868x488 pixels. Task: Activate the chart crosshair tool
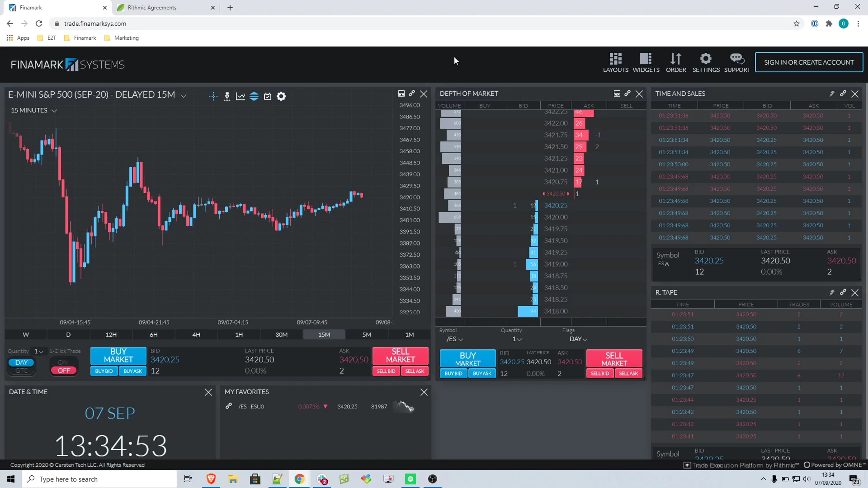tap(213, 96)
